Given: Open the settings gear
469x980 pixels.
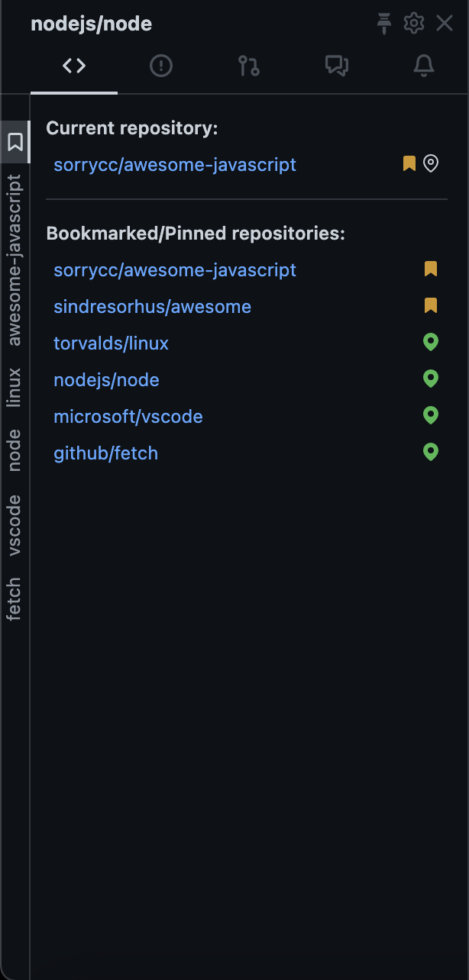Looking at the screenshot, I should click(x=414, y=24).
